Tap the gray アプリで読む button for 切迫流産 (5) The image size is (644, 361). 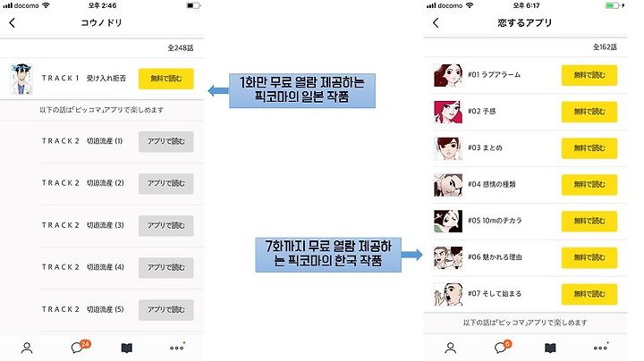click(x=166, y=310)
